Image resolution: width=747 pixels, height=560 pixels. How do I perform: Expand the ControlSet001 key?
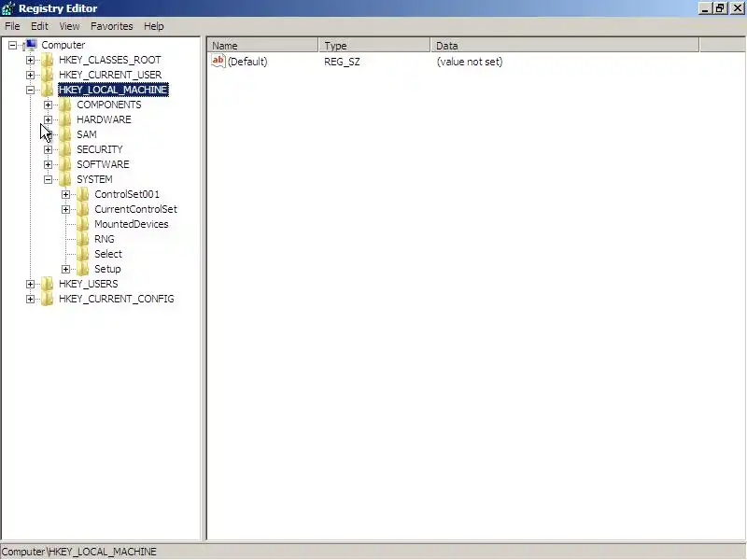[65, 194]
